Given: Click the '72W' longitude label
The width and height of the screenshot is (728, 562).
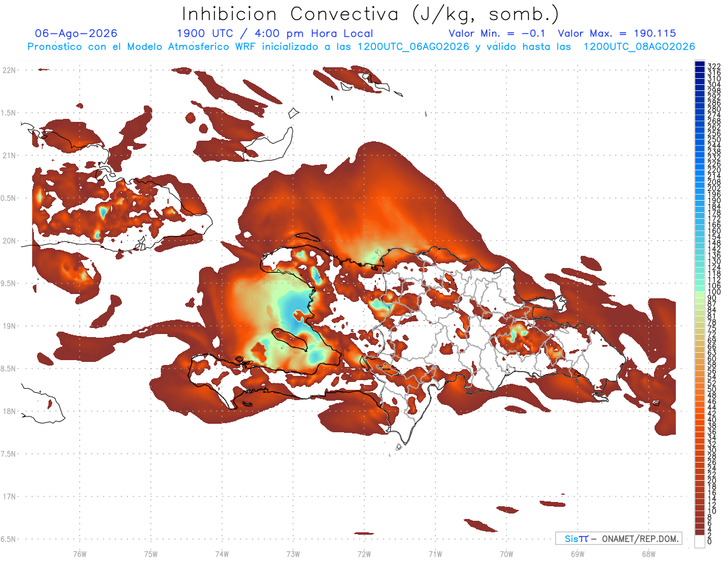Looking at the screenshot, I should click(364, 554).
